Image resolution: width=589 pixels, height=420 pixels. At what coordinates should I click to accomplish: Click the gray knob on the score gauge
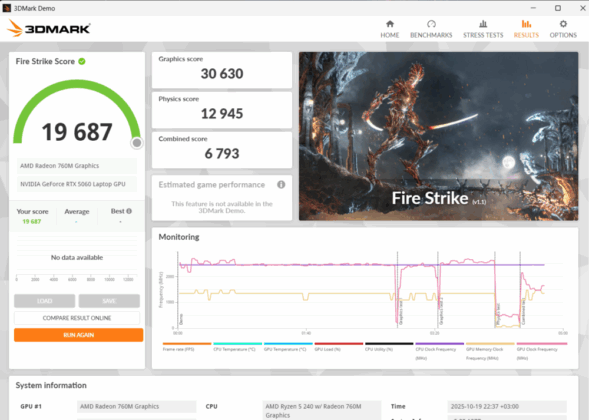137,143
